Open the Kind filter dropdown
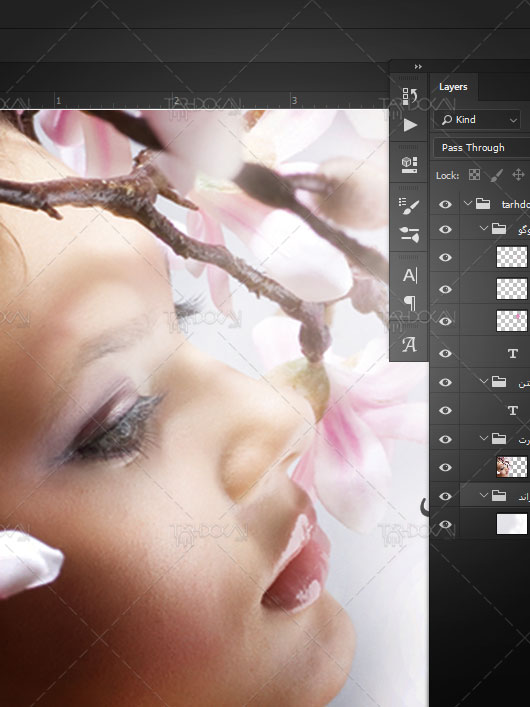This screenshot has height=707, width=530. click(x=477, y=119)
